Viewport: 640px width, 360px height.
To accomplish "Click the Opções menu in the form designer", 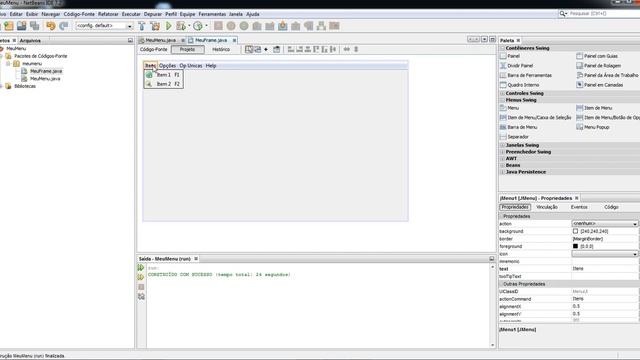I will click(x=167, y=66).
